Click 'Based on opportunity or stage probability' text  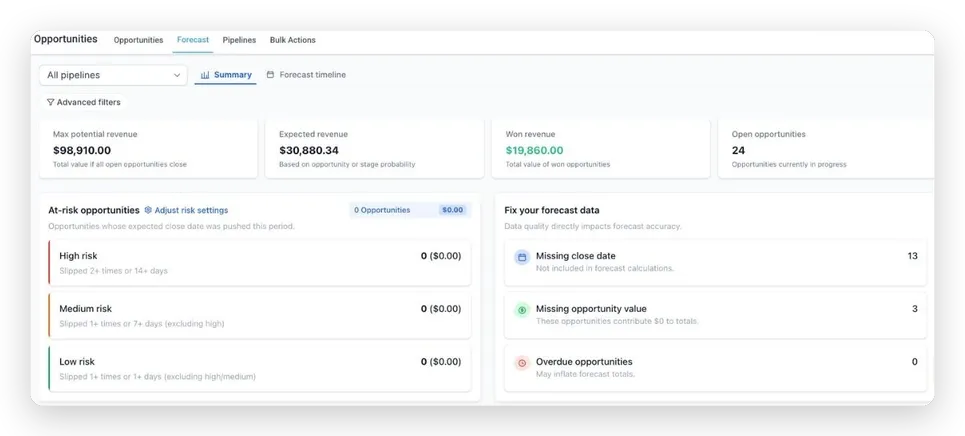pyautogui.click(x=347, y=164)
